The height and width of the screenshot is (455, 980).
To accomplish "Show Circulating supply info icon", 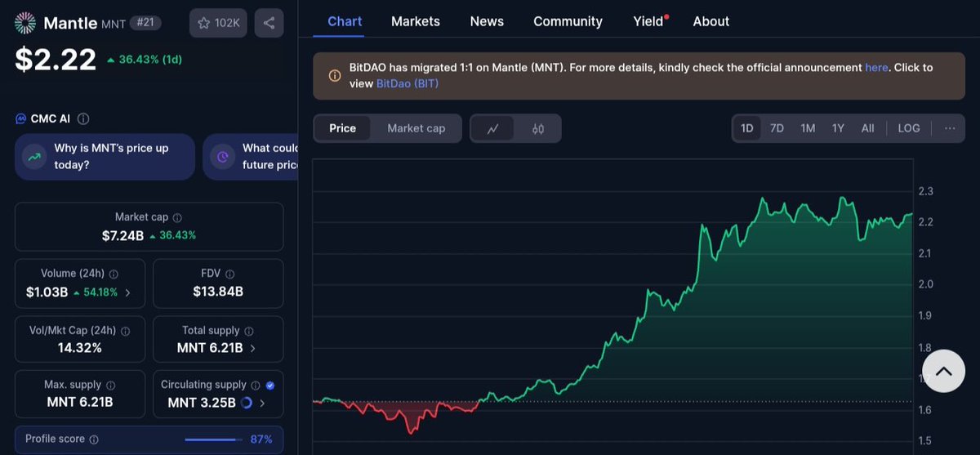I will click(x=255, y=385).
